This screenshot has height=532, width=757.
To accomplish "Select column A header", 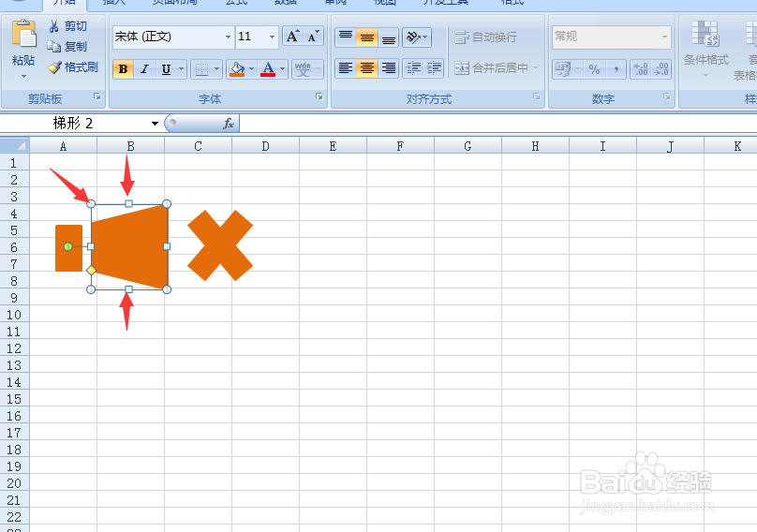I will (x=64, y=146).
